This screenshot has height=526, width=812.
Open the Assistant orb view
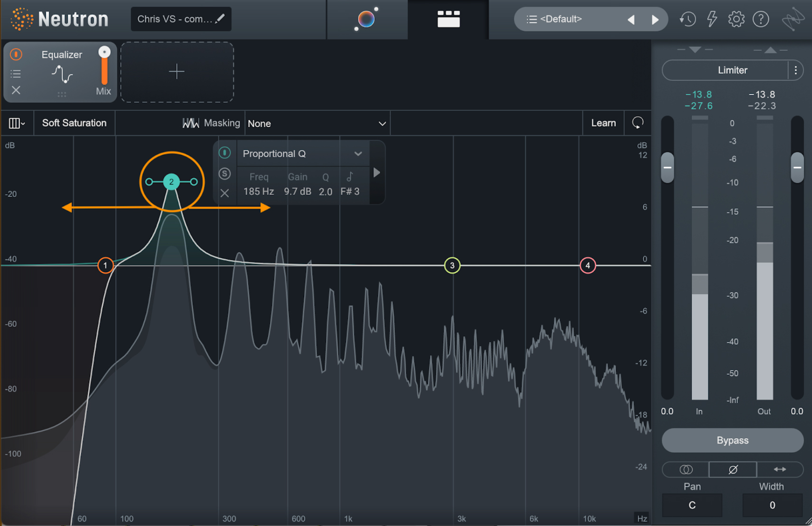[x=366, y=19]
